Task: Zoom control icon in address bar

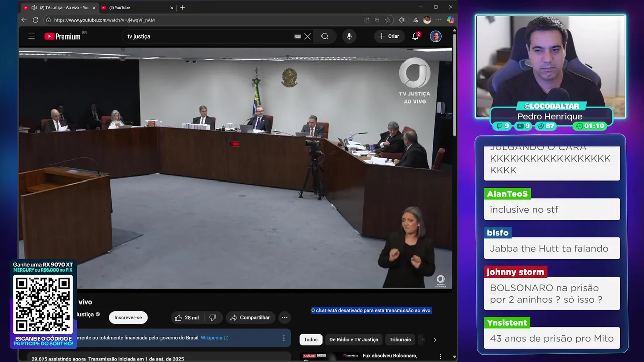Action: coord(377,20)
